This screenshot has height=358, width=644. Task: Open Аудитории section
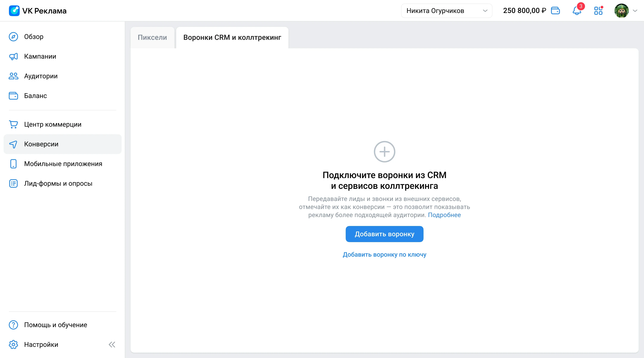coord(62,76)
